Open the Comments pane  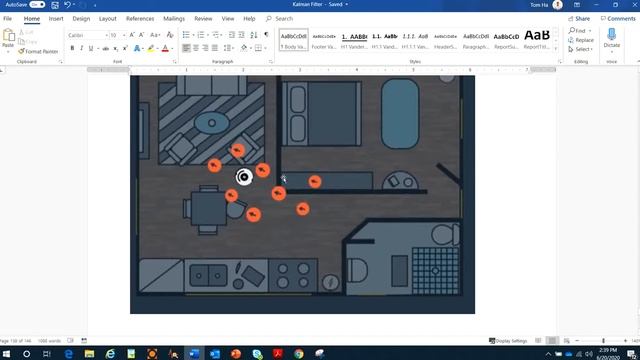click(618, 18)
